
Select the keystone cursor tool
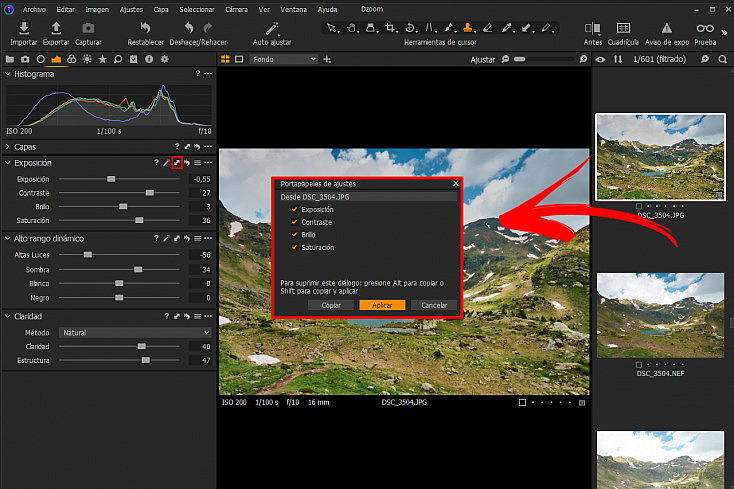click(x=430, y=28)
